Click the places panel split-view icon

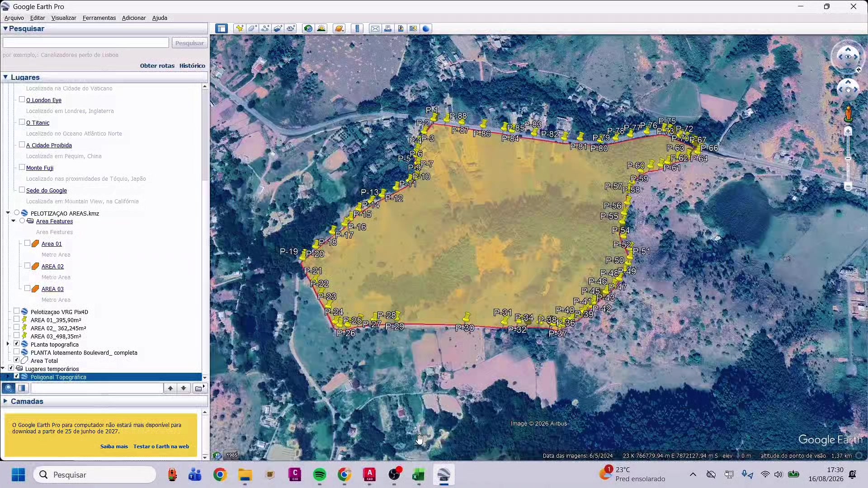[x=22, y=388]
